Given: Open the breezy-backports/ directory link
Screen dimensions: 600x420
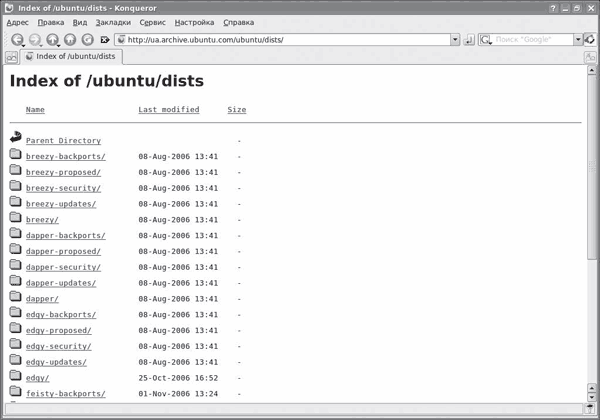Looking at the screenshot, I should (x=65, y=156).
